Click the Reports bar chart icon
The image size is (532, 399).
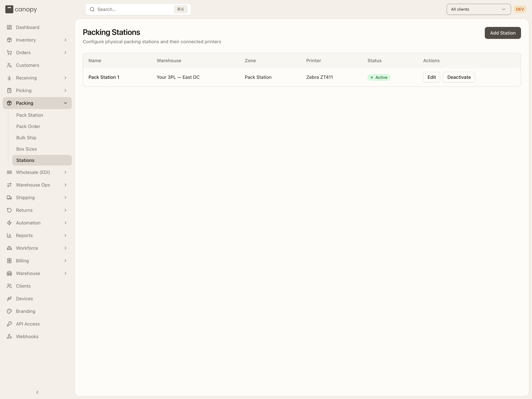coord(9,235)
